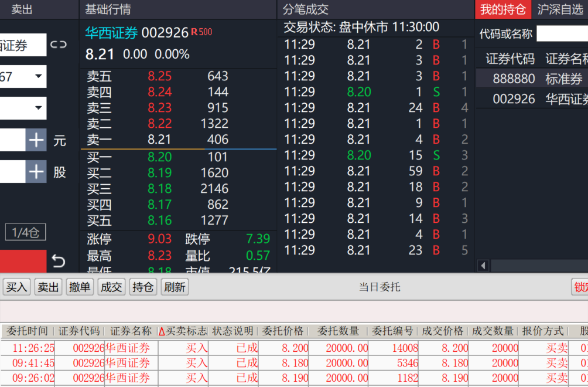Sort orders by 状态说明 column header
This screenshot has height=387, width=588.
click(233, 331)
